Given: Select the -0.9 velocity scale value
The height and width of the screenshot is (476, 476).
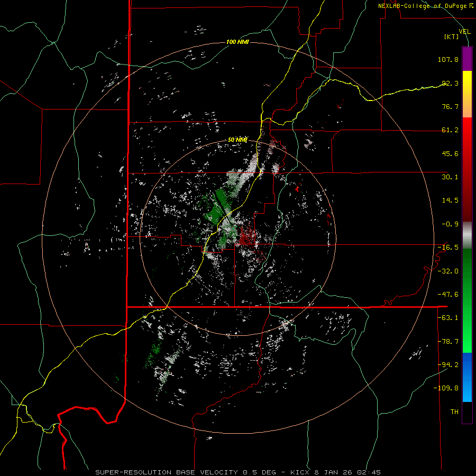Looking at the screenshot, I should (x=450, y=224).
